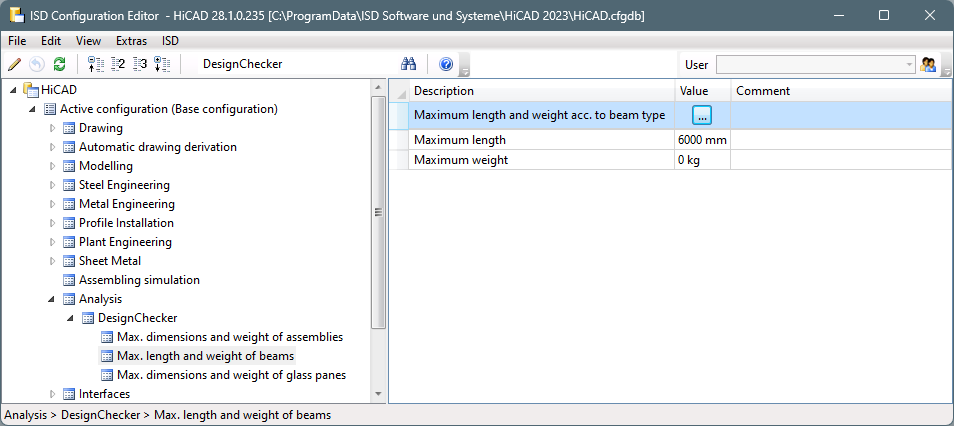Screen dimensions: 954x426
Task: Collapse the DesignChecker node
Action: click(x=71, y=318)
